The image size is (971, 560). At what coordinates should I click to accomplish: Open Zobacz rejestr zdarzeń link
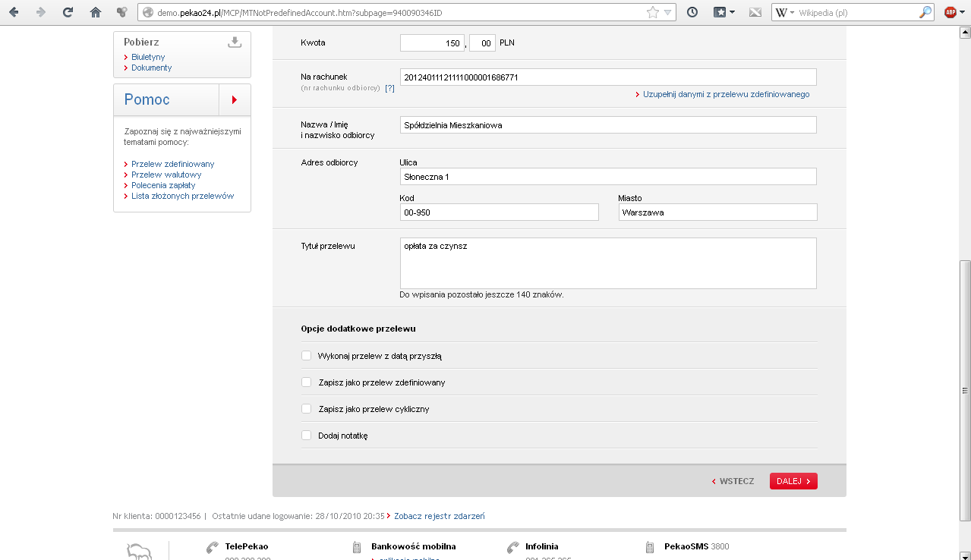click(439, 516)
